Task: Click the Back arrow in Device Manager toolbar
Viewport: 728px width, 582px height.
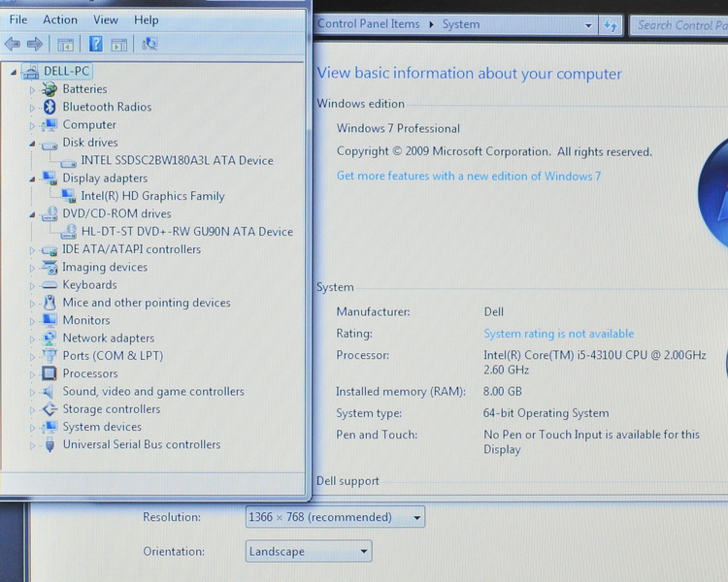Action: point(12,45)
